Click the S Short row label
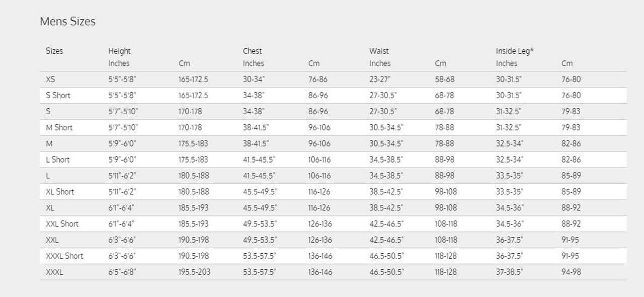Screen dimensions: 644x297 click(x=58, y=95)
